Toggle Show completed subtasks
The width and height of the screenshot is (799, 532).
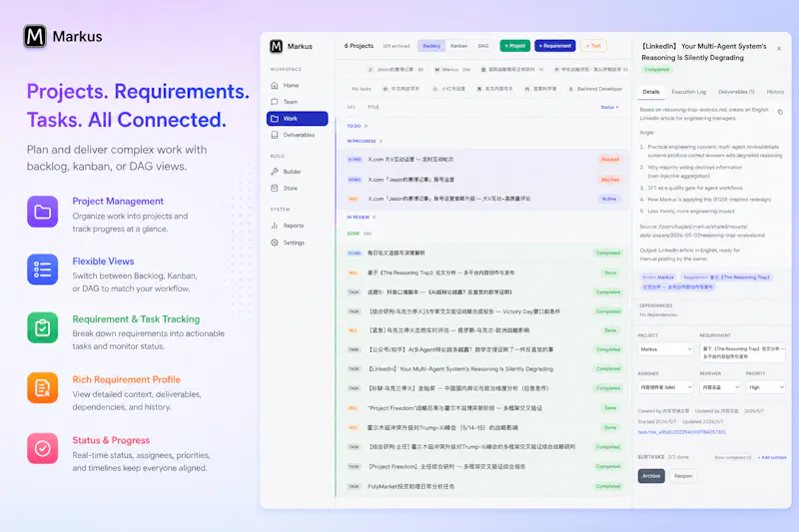coord(732,457)
